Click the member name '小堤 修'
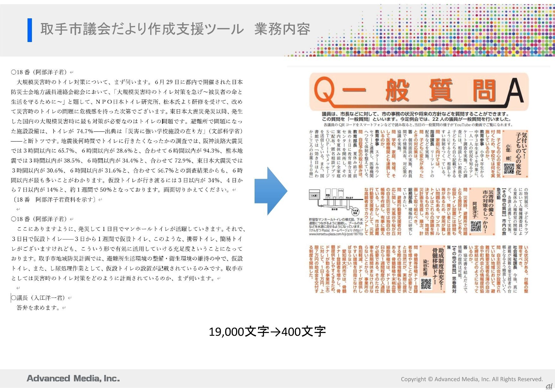 click(x=508, y=152)
